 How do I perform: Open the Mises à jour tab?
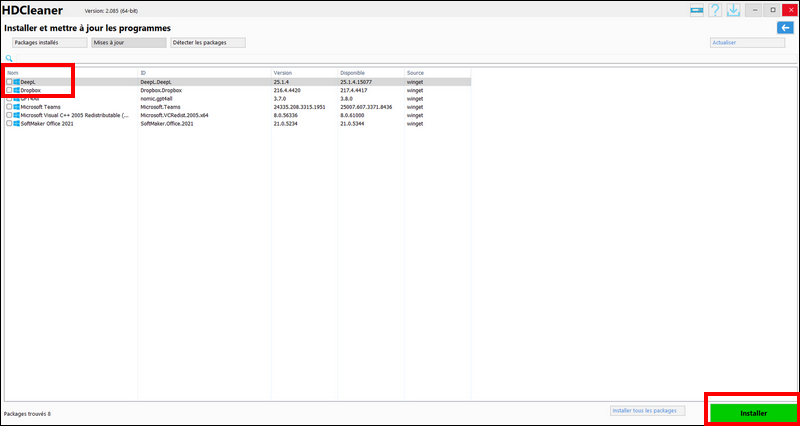coord(129,43)
